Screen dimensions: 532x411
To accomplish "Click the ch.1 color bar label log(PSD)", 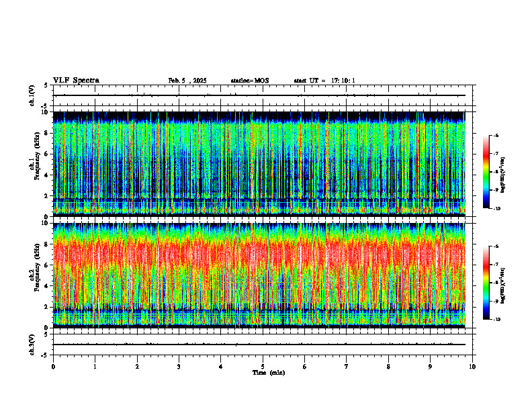I will tap(503, 175).
